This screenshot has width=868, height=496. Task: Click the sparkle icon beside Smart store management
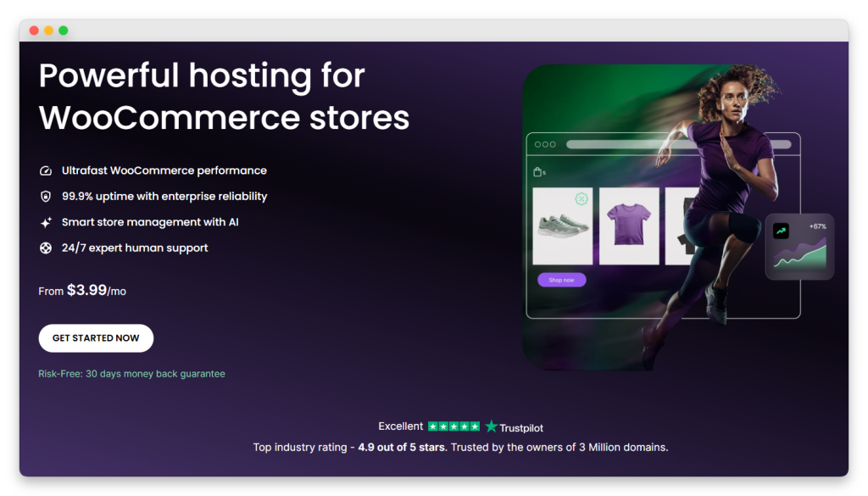tap(46, 222)
